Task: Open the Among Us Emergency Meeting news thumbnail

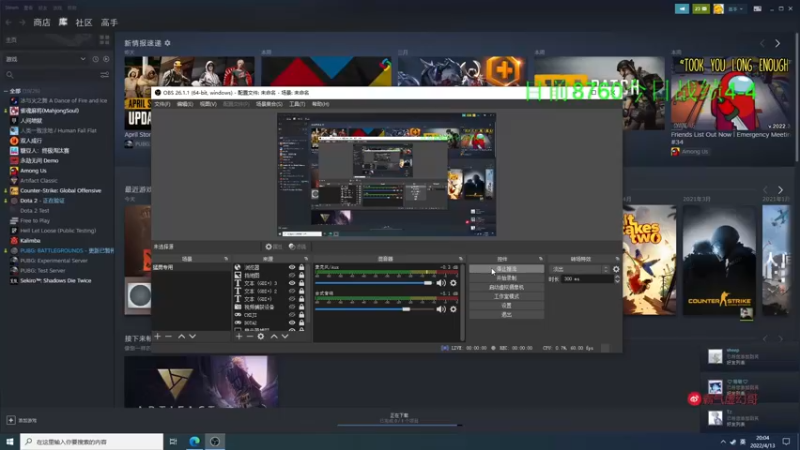Action: (x=731, y=92)
